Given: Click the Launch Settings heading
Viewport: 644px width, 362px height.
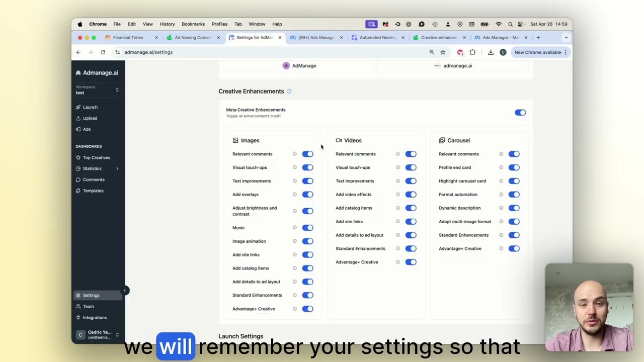Looking at the screenshot, I should pyautogui.click(x=241, y=336).
